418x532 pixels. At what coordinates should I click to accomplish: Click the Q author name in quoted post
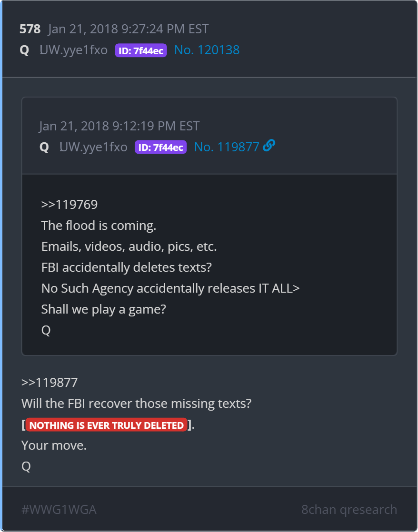tap(44, 147)
